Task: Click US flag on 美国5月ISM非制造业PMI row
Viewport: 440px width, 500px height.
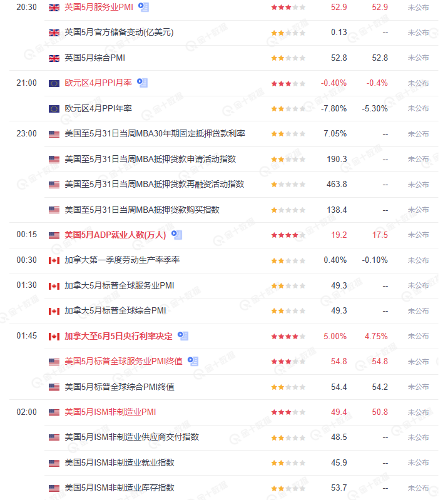Action: [x=54, y=412]
